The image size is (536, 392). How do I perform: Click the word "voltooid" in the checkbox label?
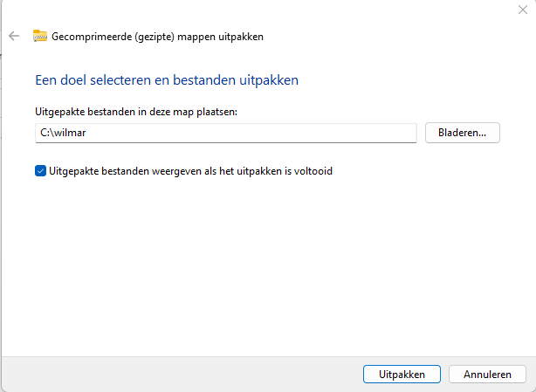coord(313,171)
